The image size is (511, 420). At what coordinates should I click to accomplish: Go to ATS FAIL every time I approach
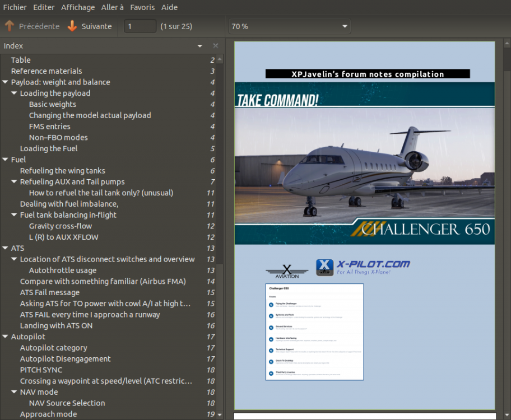(x=90, y=315)
